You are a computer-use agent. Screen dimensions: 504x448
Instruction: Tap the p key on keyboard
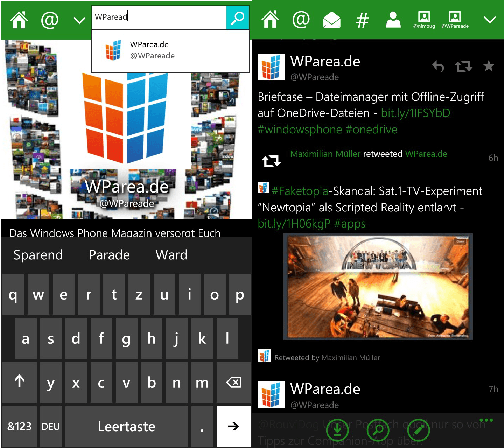tap(240, 294)
